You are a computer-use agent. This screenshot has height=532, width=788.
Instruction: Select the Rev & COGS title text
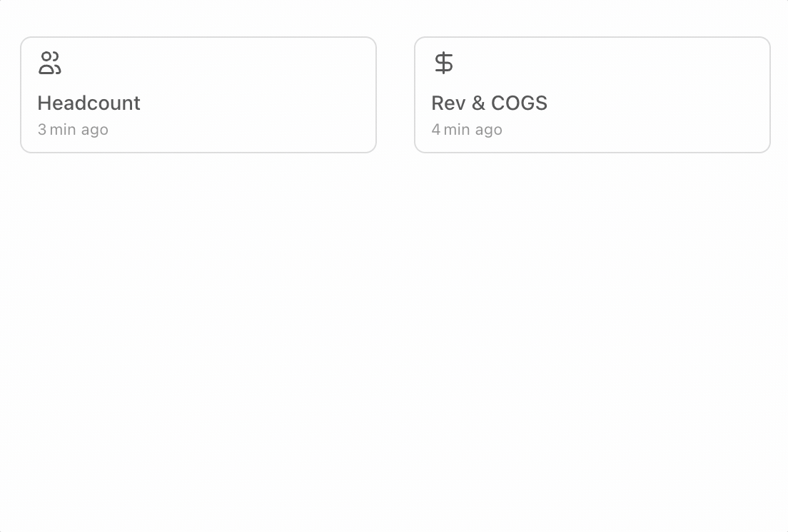(490, 103)
